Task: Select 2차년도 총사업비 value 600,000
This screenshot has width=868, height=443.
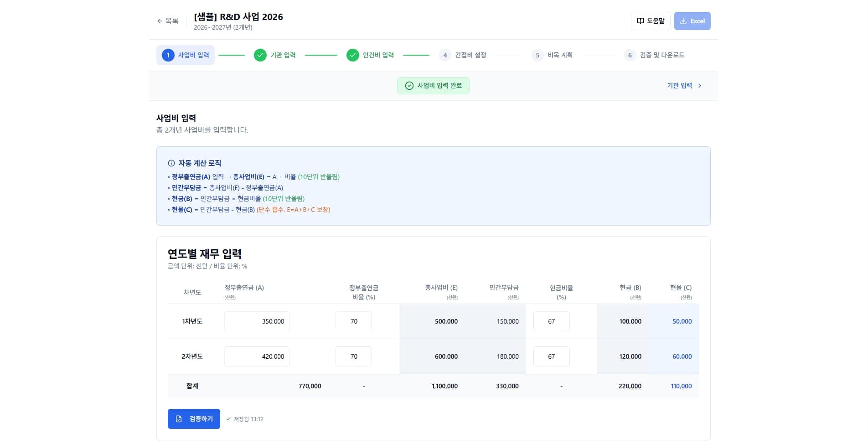Action: point(446,356)
